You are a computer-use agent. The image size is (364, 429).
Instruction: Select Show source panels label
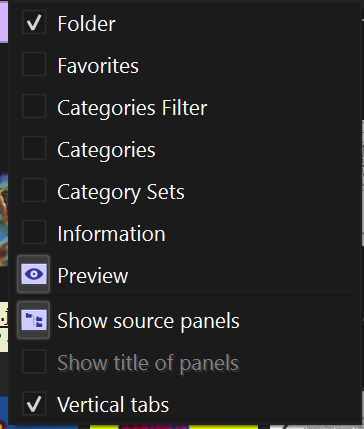pos(148,321)
